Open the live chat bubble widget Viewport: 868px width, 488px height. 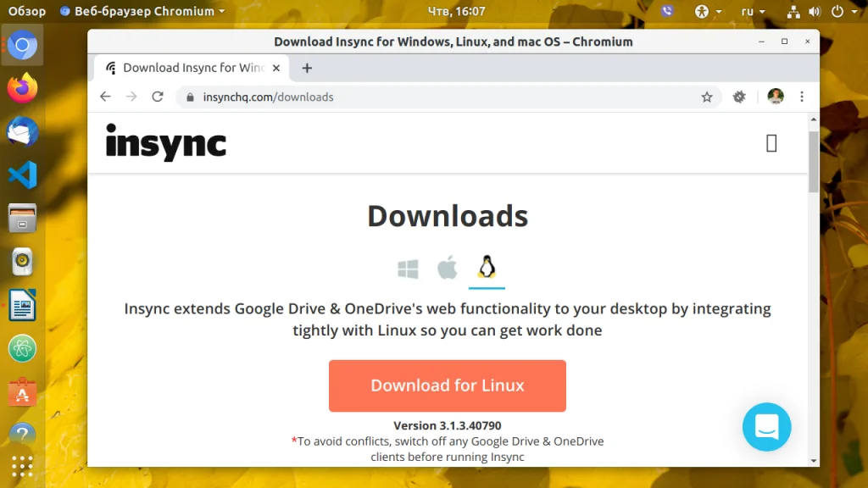[x=766, y=427]
